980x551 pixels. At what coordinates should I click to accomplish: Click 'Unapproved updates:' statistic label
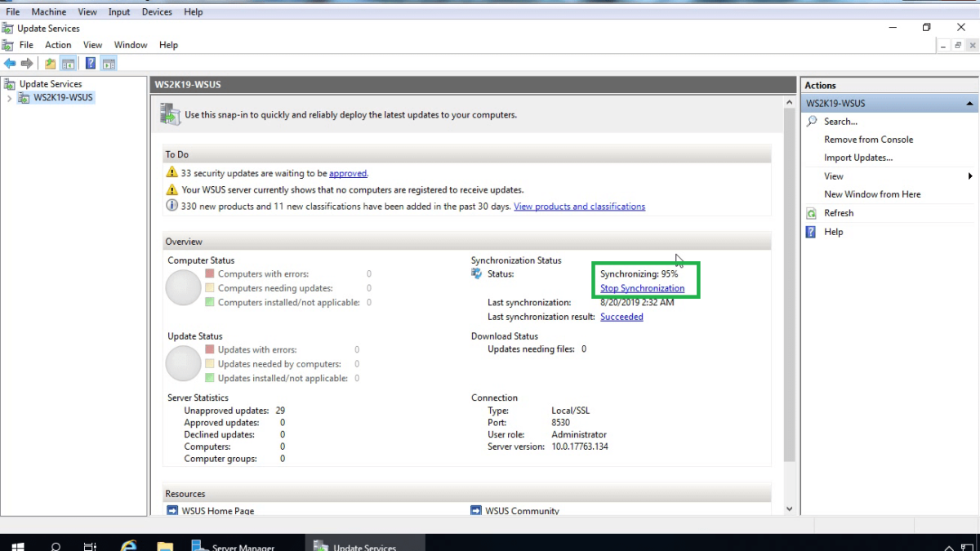point(226,411)
